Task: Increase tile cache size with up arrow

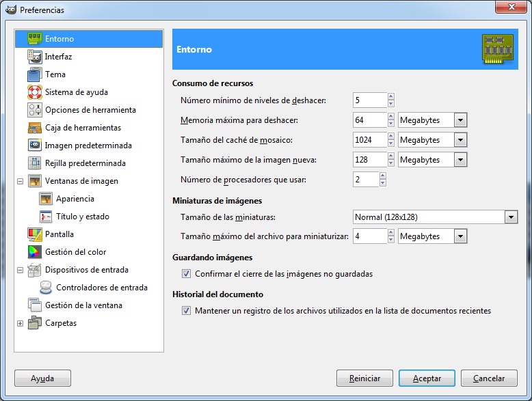Action: coord(391,136)
